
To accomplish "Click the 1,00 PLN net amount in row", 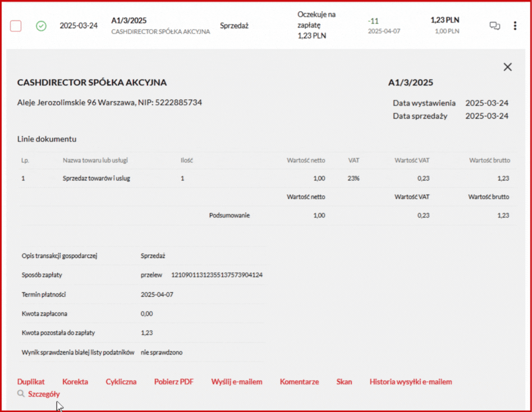I will [x=447, y=31].
